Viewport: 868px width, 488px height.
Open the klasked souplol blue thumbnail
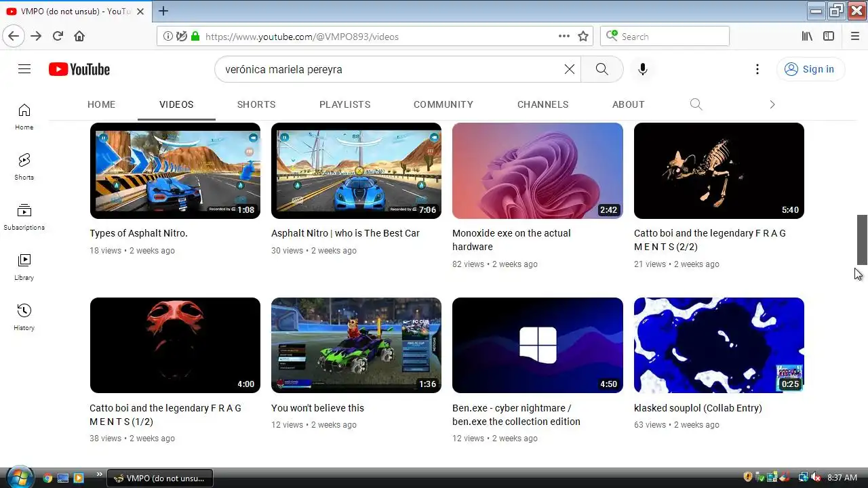click(719, 345)
